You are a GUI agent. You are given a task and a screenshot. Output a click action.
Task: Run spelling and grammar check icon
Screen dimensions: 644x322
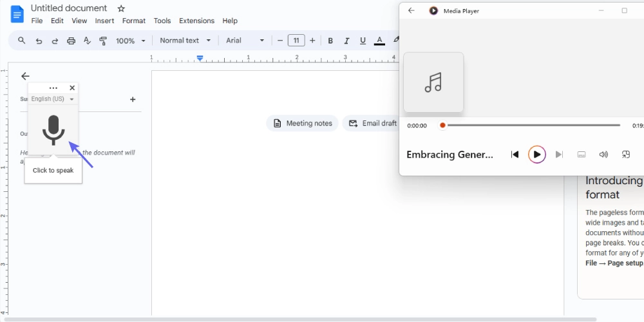pyautogui.click(x=87, y=40)
